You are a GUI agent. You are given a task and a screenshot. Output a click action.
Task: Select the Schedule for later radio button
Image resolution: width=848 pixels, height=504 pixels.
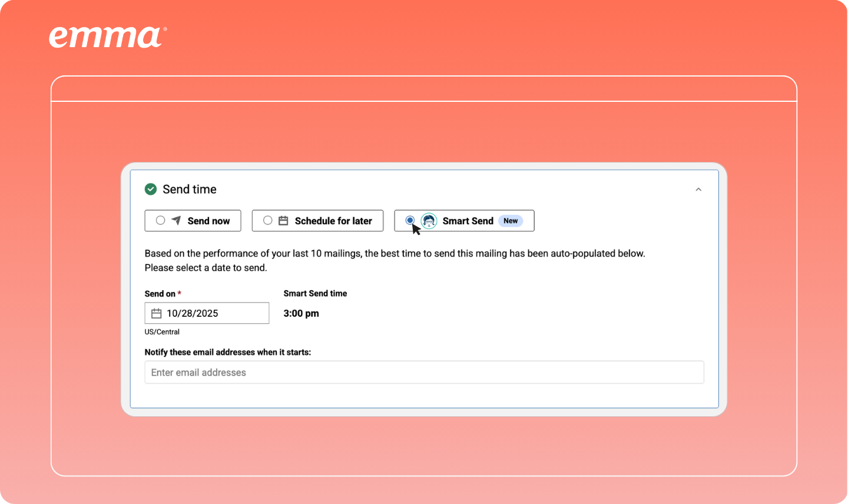click(268, 220)
